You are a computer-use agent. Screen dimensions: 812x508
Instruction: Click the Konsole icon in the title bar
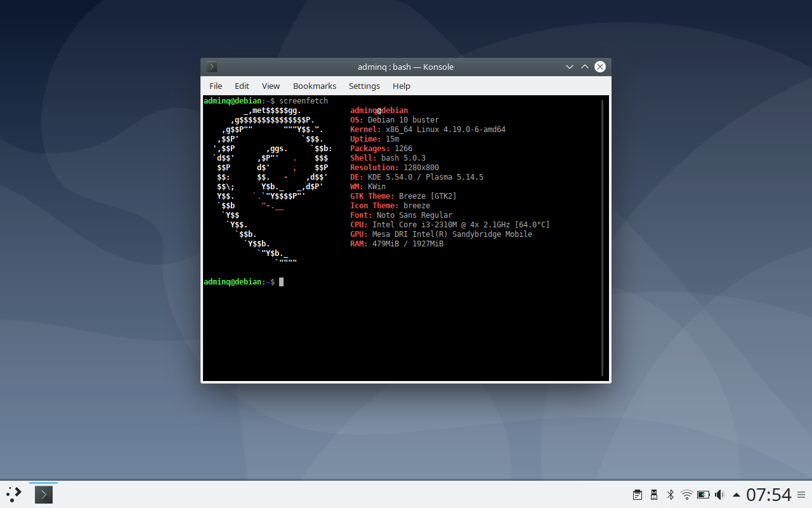click(211, 66)
